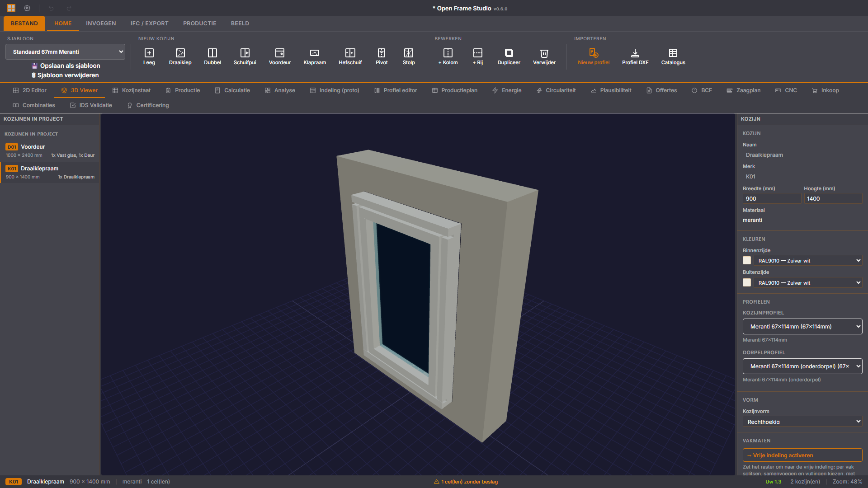Expand the Dorpelprofiel dropdown
This screenshot has height=488, width=868.
802,366
